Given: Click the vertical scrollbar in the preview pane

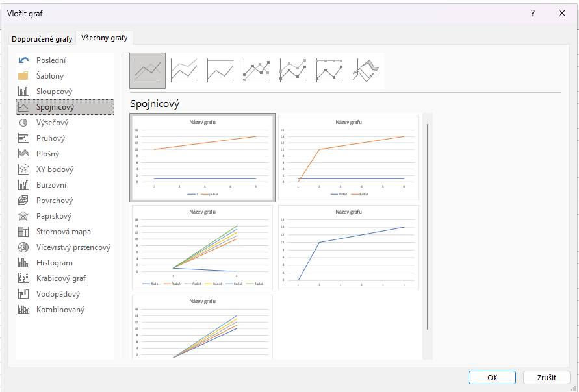Looking at the screenshot, I should (x=427, y=227).
